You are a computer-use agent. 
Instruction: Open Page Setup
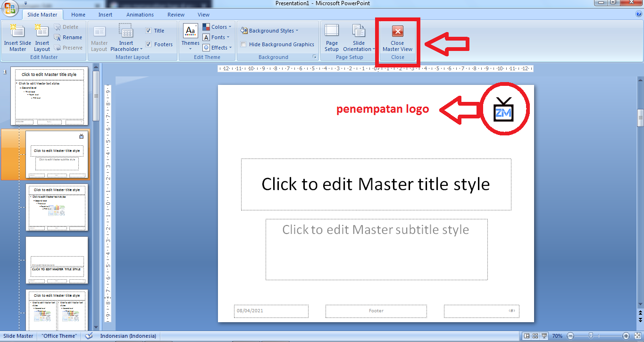pos(332,38)
